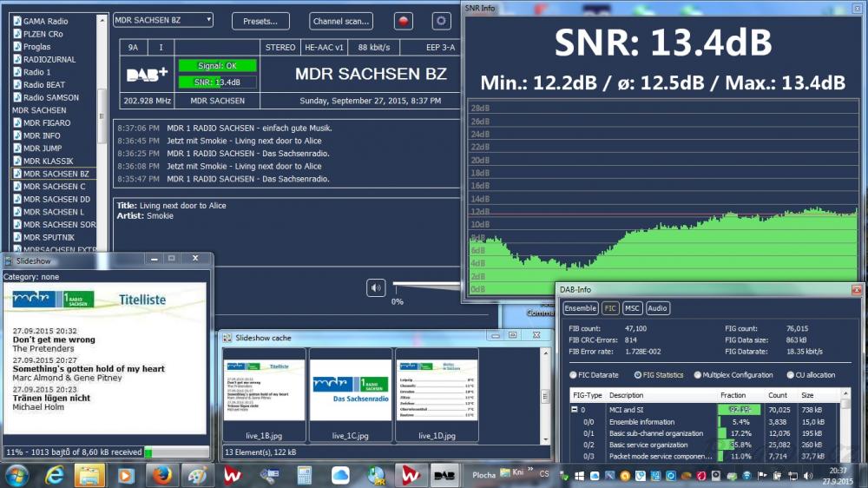Click MDR SACHSEN ensemble header in list
868x488 pixels.
point(39,110)
